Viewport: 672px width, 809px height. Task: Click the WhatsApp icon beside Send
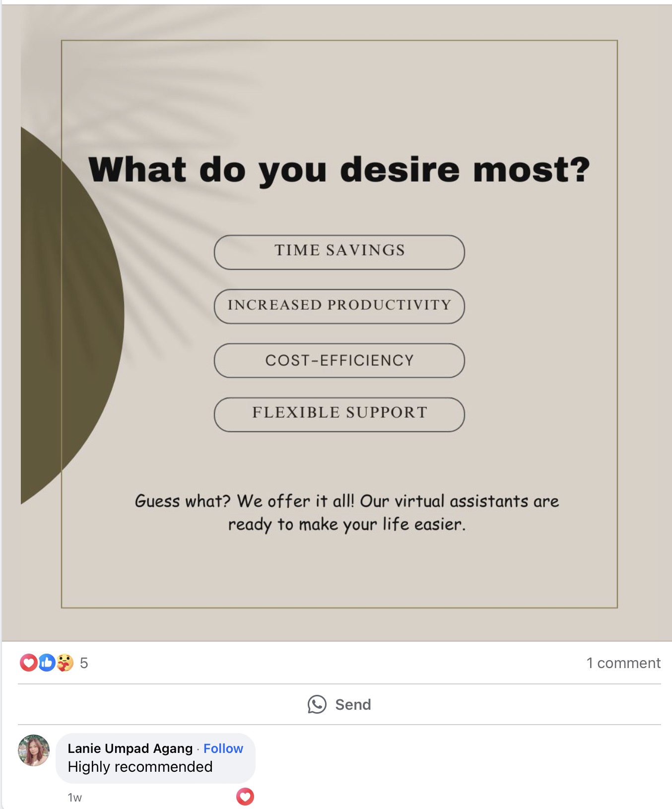click(317, 704)
